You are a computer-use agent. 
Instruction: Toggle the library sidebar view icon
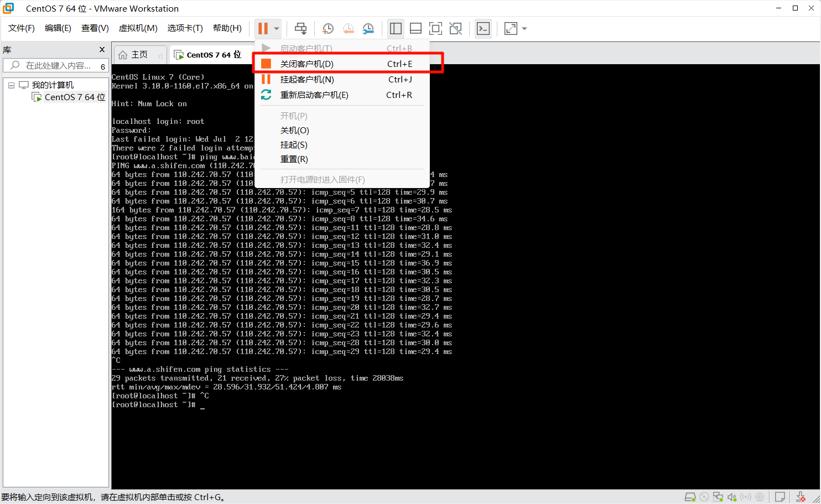click(396, 28)
